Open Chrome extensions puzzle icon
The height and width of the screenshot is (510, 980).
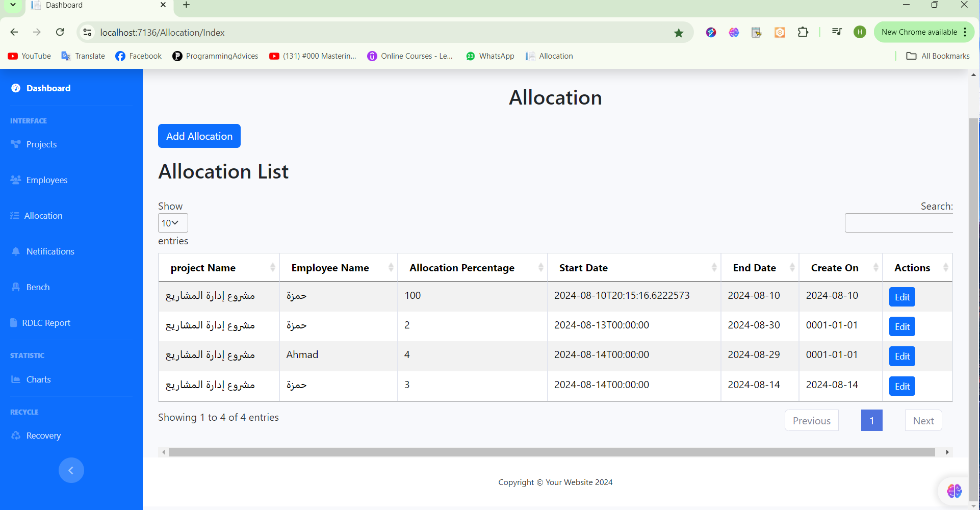coord(803,32)
